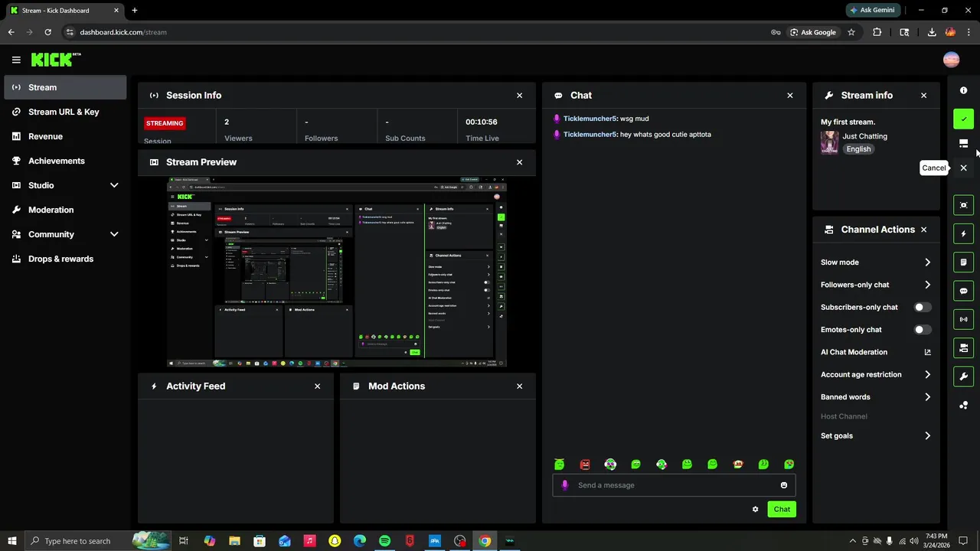Click the Stream Preview video thumbnail
Viewport: 980px width, 551px height.
[x=337, y=272]
